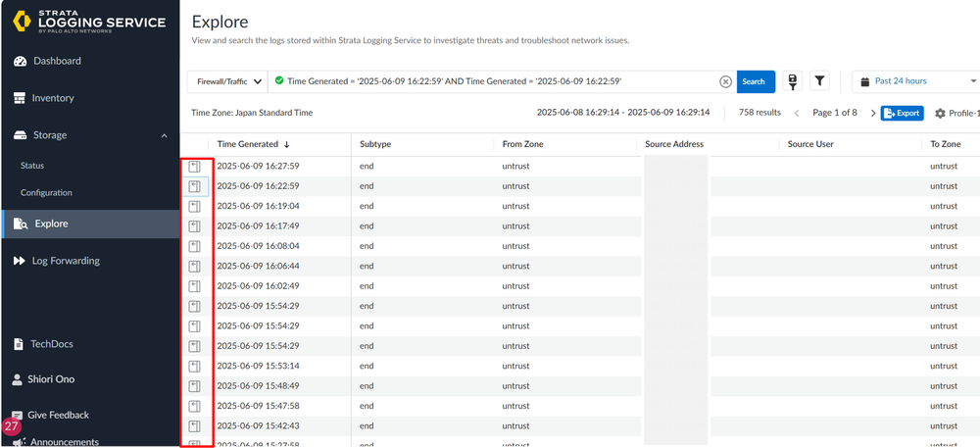Viewport: 980px width, 448px height.
Task: Open log details for 16:22:59 row
Action: (x=194, y=186)
